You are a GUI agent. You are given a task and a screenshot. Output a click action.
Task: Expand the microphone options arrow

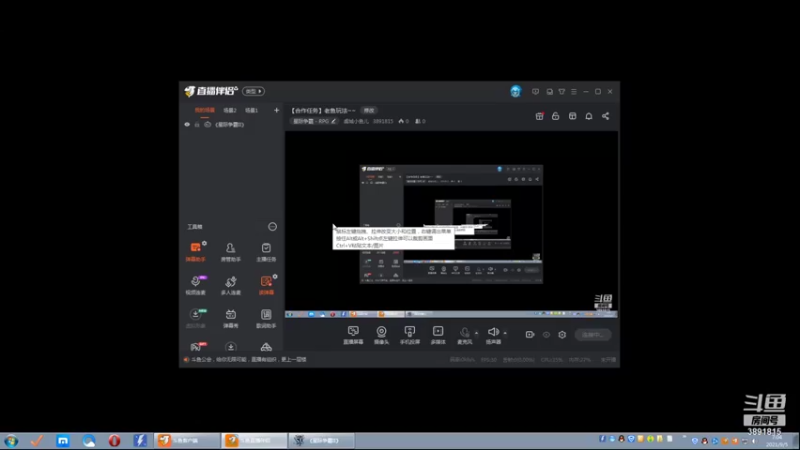point(477,333)
